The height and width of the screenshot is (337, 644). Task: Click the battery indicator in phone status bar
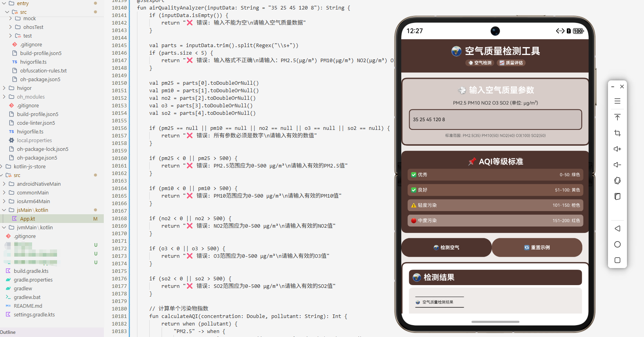pyautogui.click(x=578, y=31)
